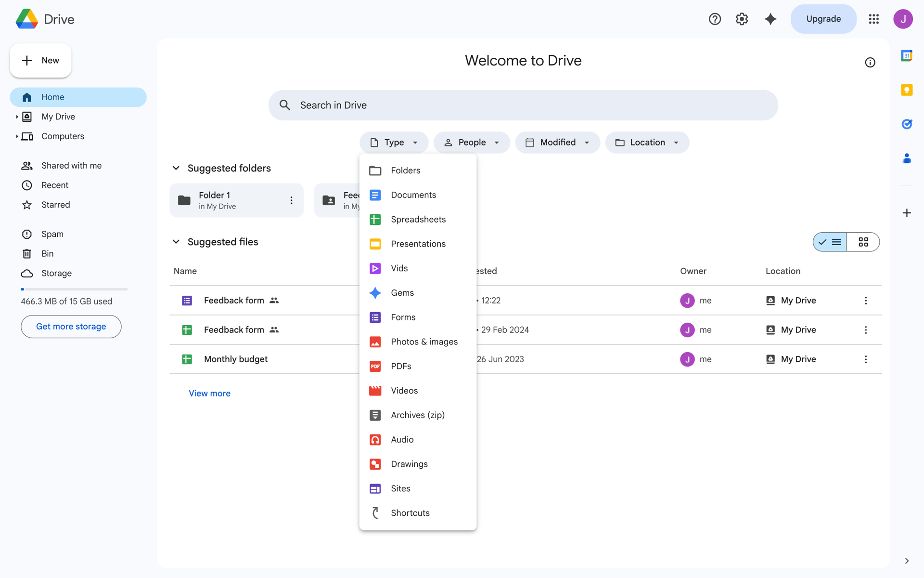
Task: Open more actions for 12:22 Feedback form row
Action: click(x=866, y=301)
